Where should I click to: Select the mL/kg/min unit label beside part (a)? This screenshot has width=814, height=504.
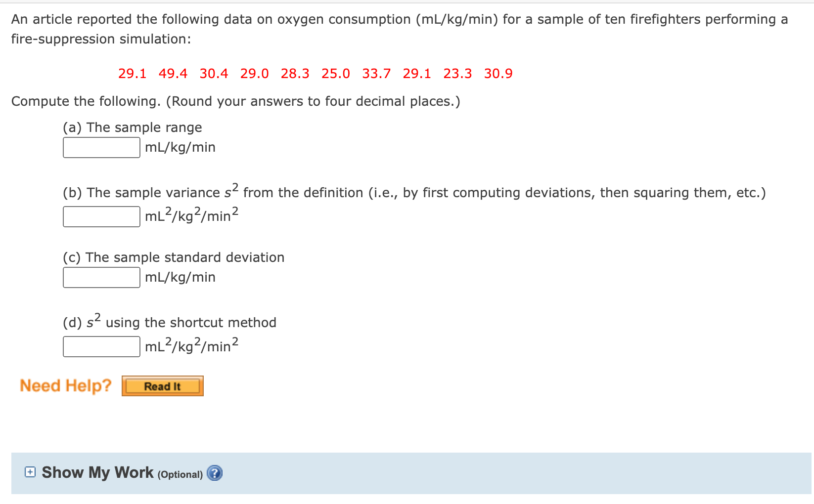(179, 147)
